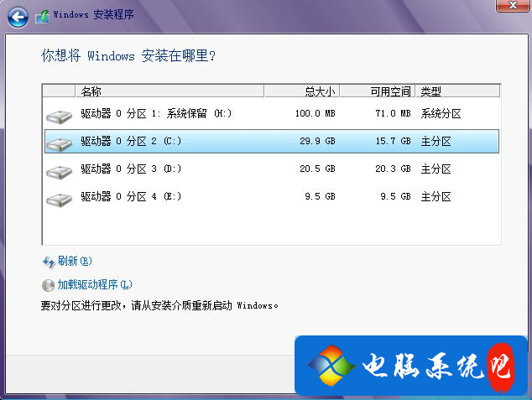
Task: Sort by the 可用空间 column header
Action: point(378,91)
